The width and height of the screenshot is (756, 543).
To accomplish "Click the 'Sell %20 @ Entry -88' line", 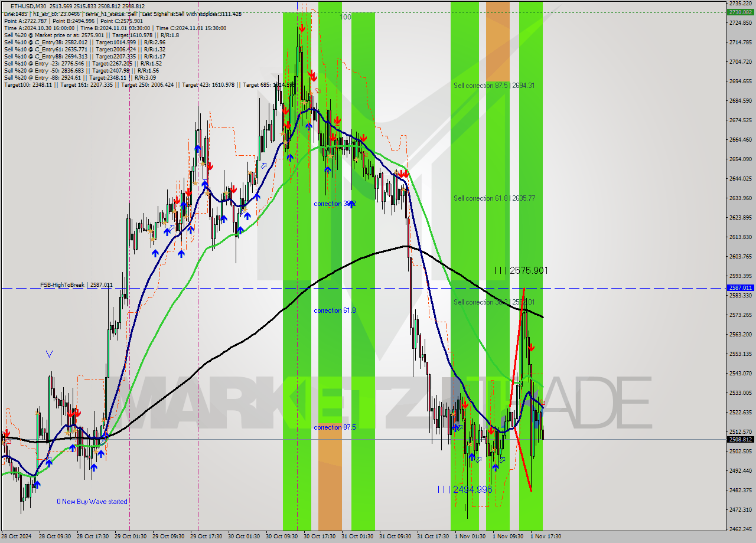I will 80,77.
